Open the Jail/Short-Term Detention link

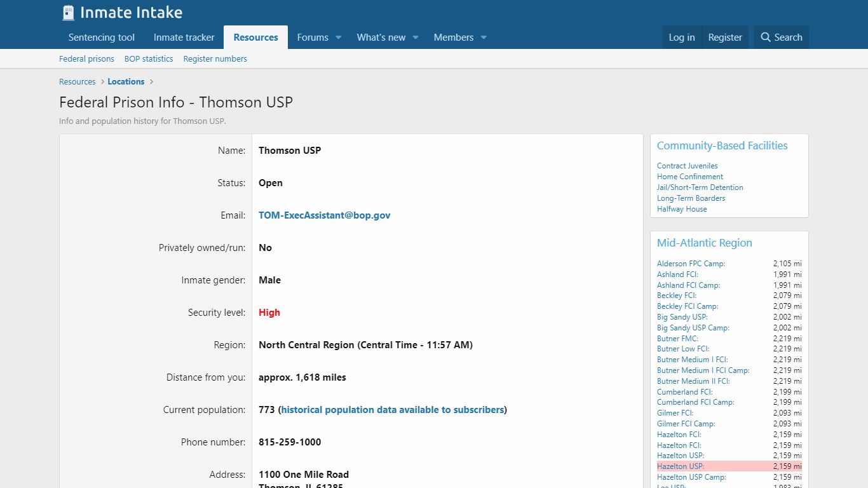700,187
